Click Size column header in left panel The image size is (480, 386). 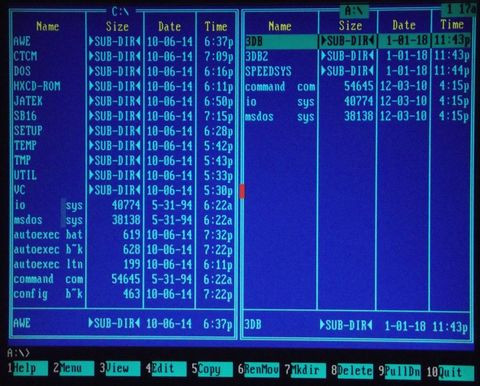point(117,26)
